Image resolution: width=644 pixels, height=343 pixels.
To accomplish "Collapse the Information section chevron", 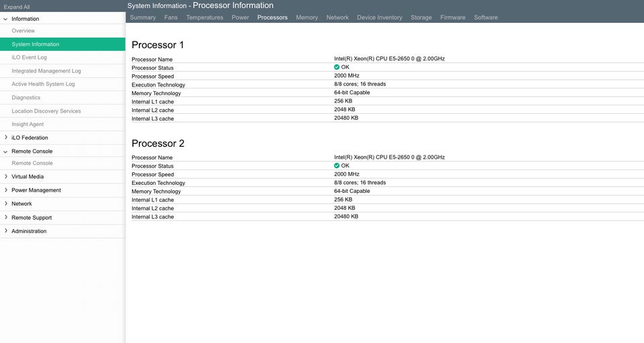I will click(5, 19).
